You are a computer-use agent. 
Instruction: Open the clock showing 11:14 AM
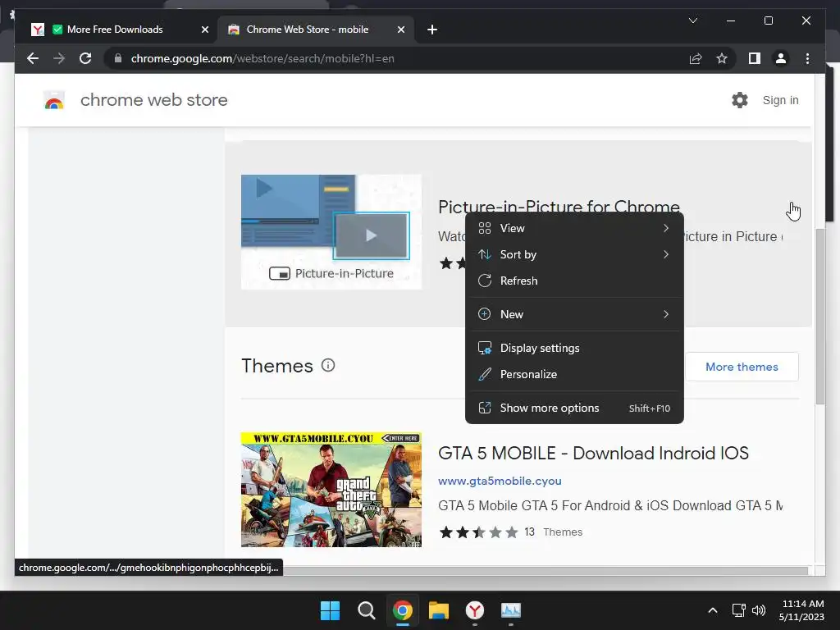tap(802, 610)
